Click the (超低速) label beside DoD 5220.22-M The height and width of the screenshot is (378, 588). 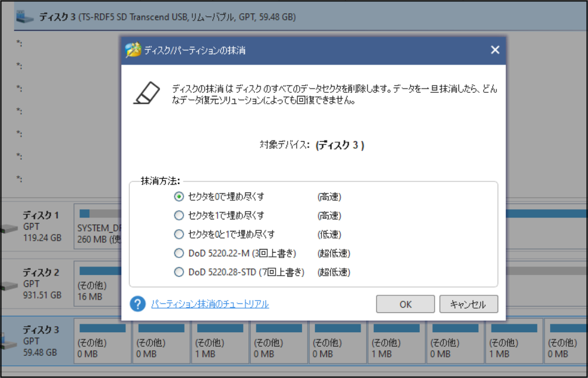(334, 253)
